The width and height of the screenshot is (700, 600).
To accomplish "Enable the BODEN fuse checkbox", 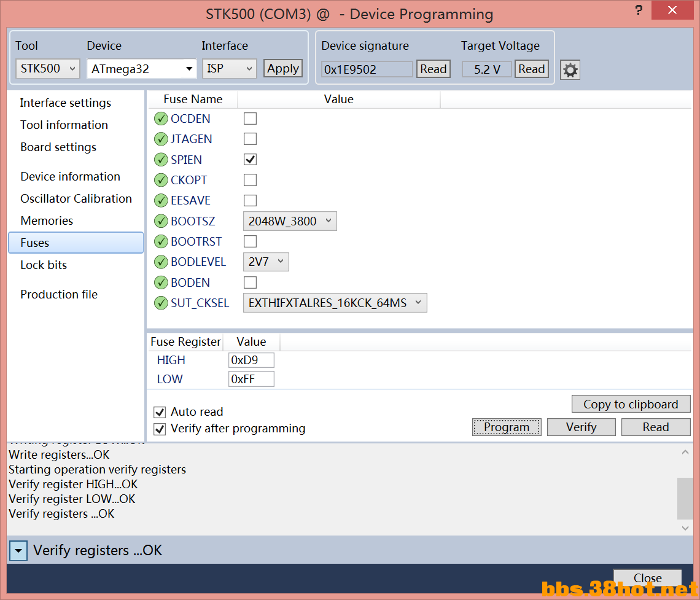I will [250, 282].
